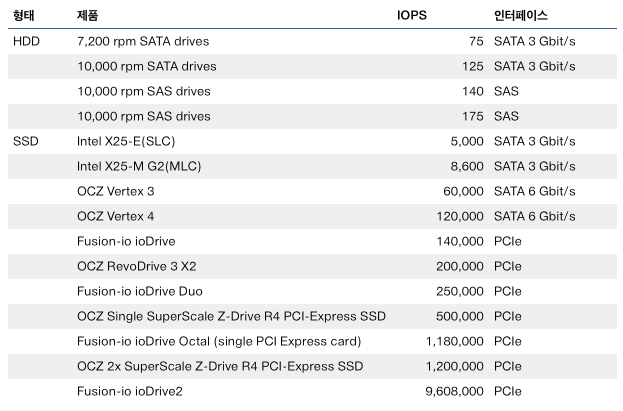Select the SSD type cell
Viewport: 623px width, 411px height.
[25, 141]
